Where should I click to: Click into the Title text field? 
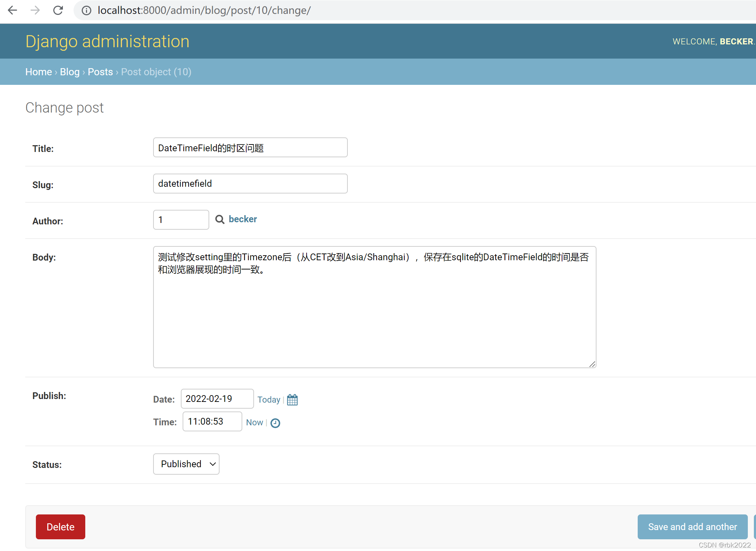click(250, 148)
